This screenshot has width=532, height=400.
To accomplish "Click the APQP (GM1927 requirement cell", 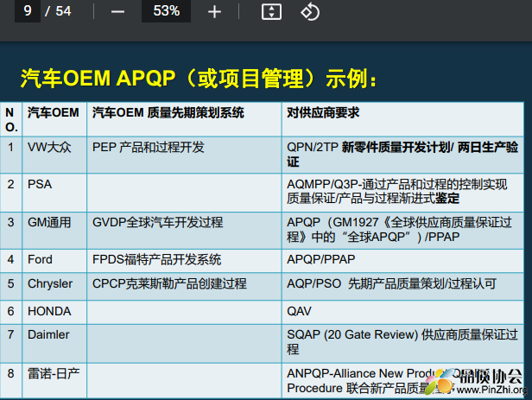I will pos(402,231).
